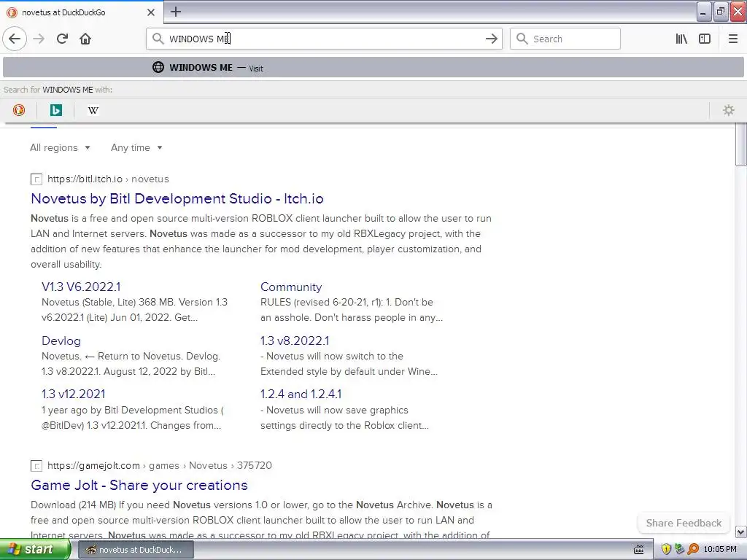Image resolution: width=747 pixels, height=560 pixels.
Task: Click the 10:05 PM taskbar clock
Action: (x=720, y=550)
